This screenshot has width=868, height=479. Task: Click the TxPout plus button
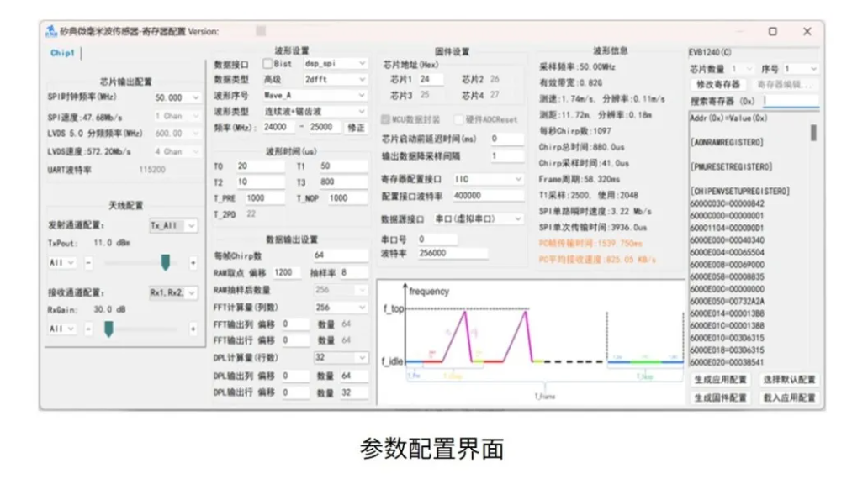[x=193, y=262]
